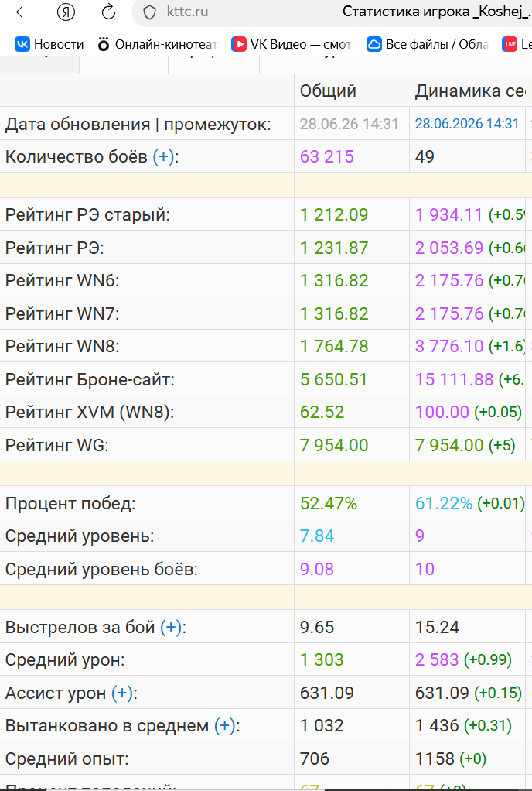
Task: Click the site protection shield icon
Action: pos(149,12)
